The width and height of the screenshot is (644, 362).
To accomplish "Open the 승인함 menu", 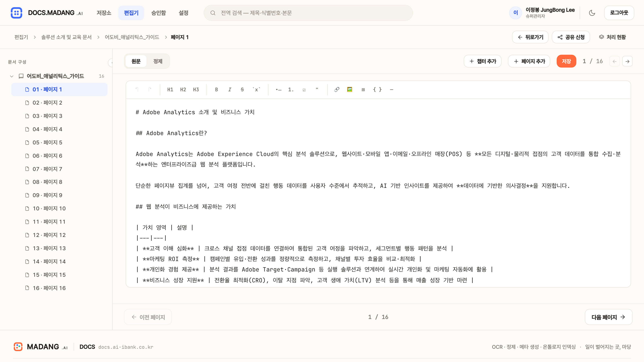I will pos(159,13).
